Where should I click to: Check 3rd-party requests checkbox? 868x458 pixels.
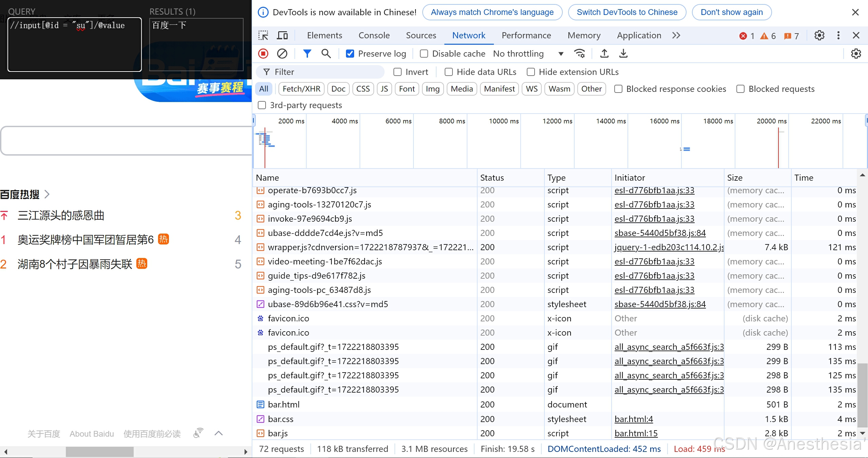click(x=262, y=105)
